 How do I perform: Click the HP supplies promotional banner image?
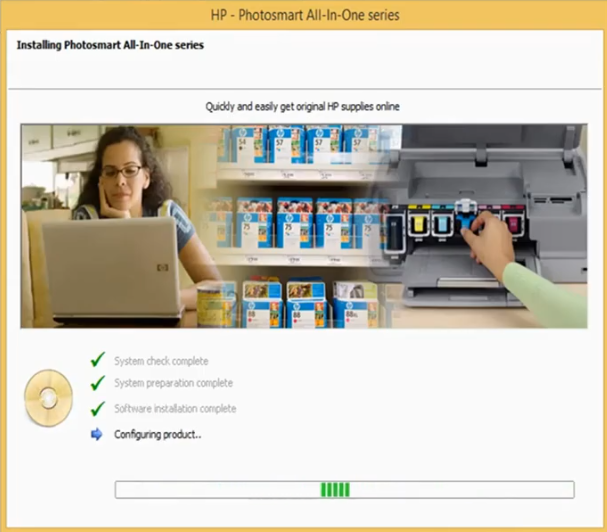click(x=304, y=226)
